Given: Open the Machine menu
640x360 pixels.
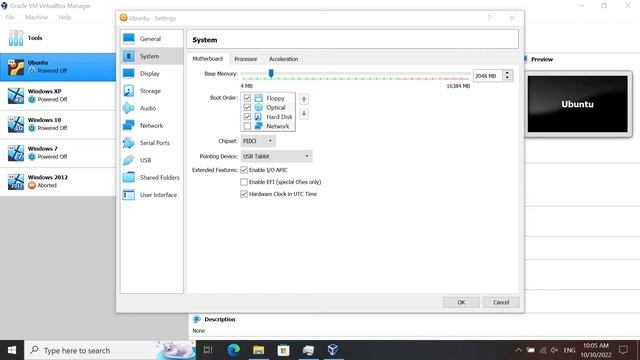Looking at the screenshot, I should [36, 17].
